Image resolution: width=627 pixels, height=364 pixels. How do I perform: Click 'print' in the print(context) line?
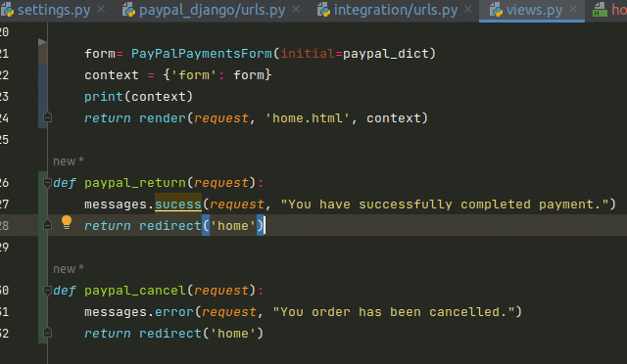pos(104,97)
